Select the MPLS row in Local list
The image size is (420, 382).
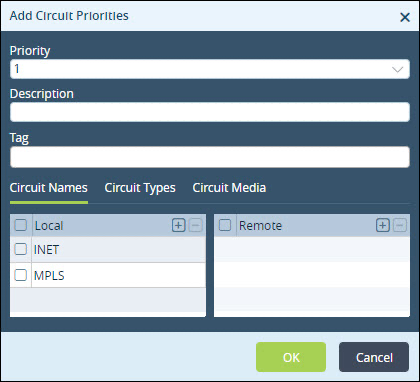(x=108, y=275)
